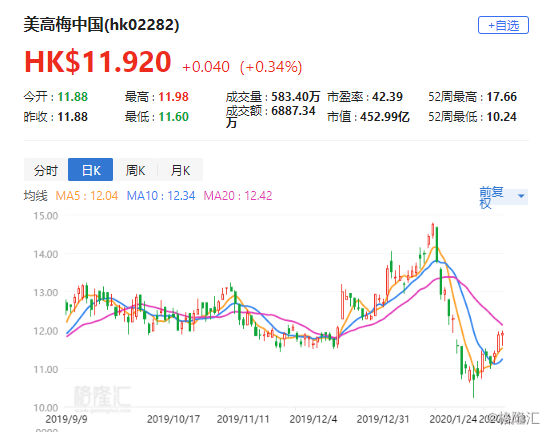Click the 市盈率 value 42.39
The width and height of the screenshot is (547, 432).
[387, 97]
